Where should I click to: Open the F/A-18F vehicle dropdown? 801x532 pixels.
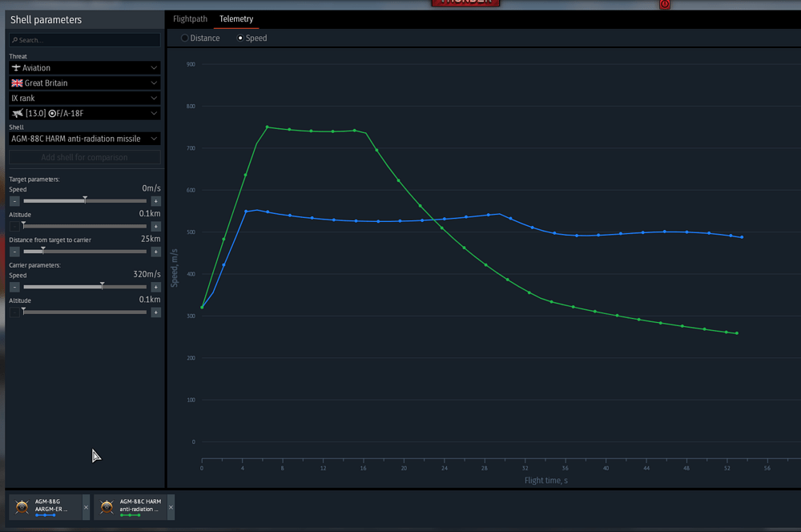[x=85, y=114]
